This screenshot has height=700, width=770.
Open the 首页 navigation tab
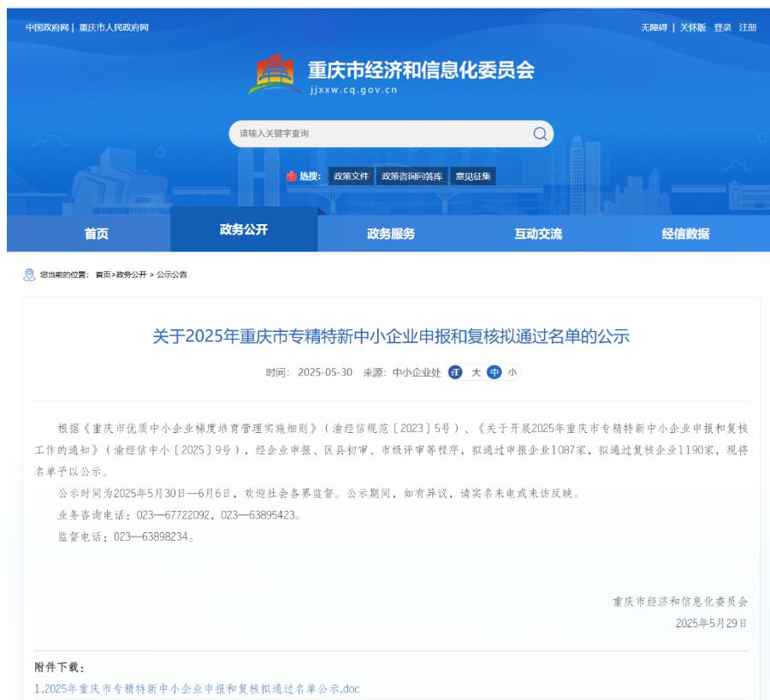click(97, 234)
